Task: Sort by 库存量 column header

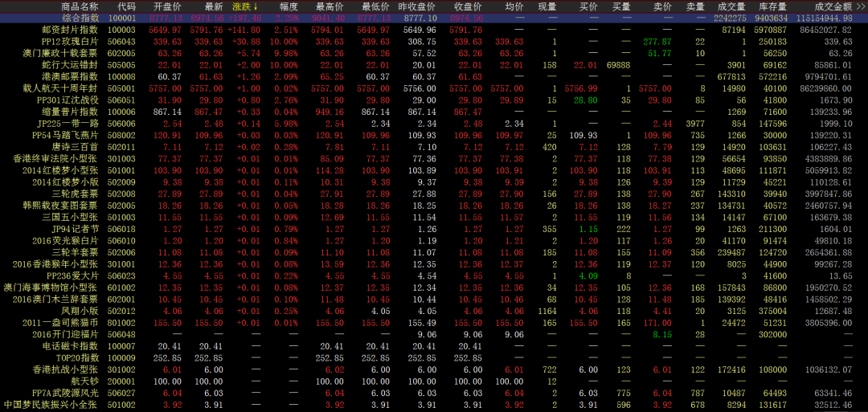Action: (773, 6)
